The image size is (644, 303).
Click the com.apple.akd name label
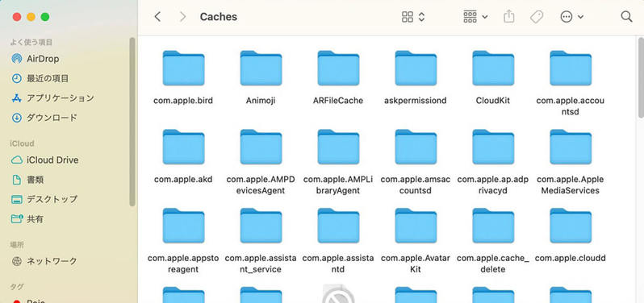coord(183,179)
